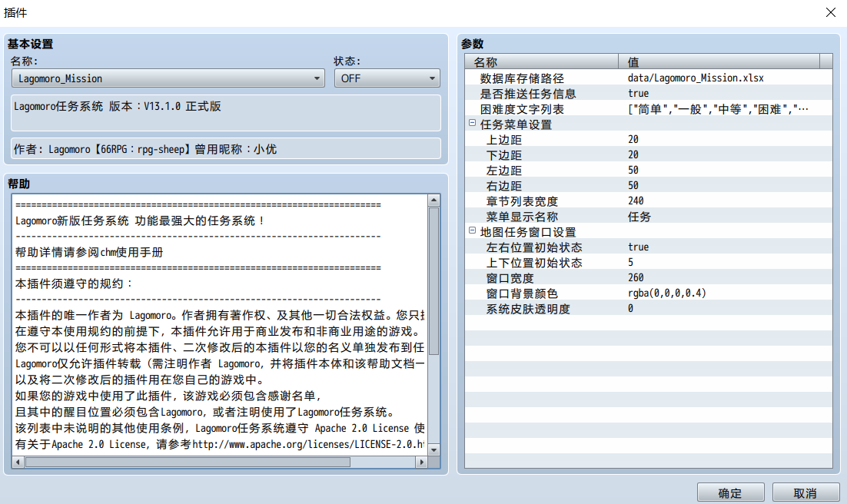Click the help horizontal scroll left arrow
This screenshot has height=504, width=847.
pyautogui.click(x=18, y=462)
